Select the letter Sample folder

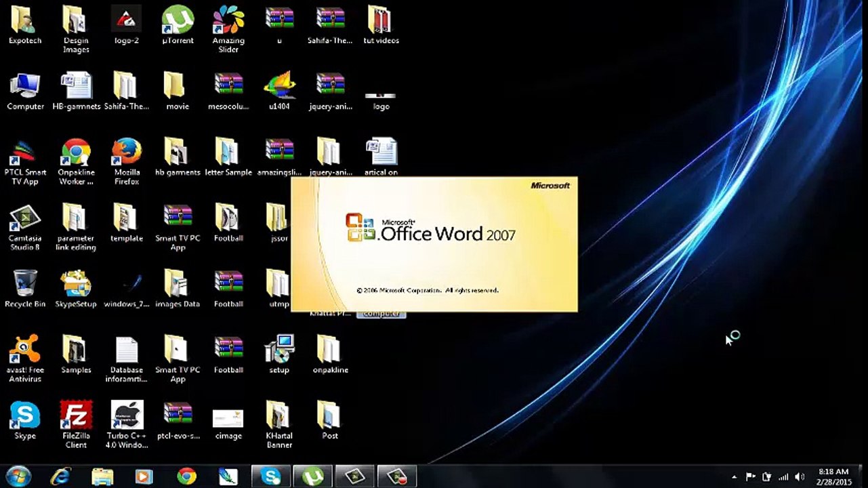[228, 157]
